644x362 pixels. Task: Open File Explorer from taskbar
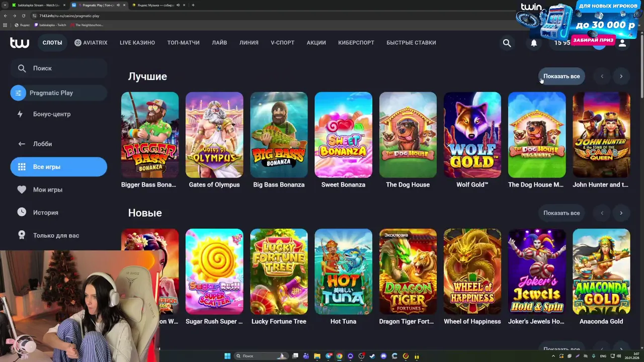click(x=317, y=356)
